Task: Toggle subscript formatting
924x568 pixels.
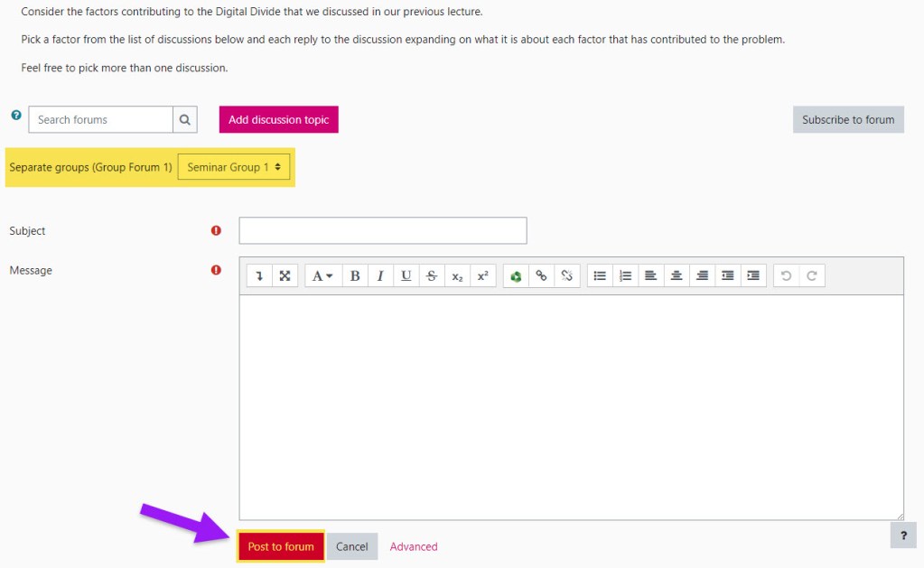Action: pyautogui.click(x=457, y=276)
